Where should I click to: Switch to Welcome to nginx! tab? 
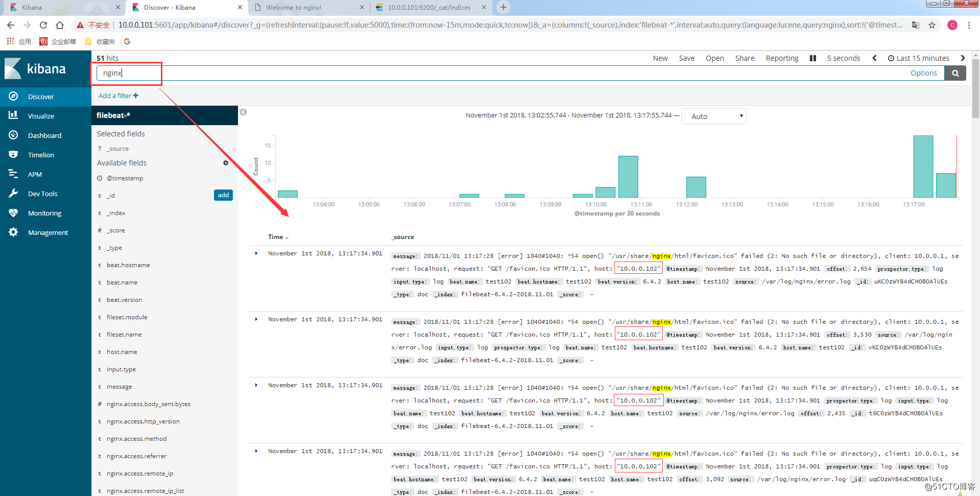tap(308, 7)
